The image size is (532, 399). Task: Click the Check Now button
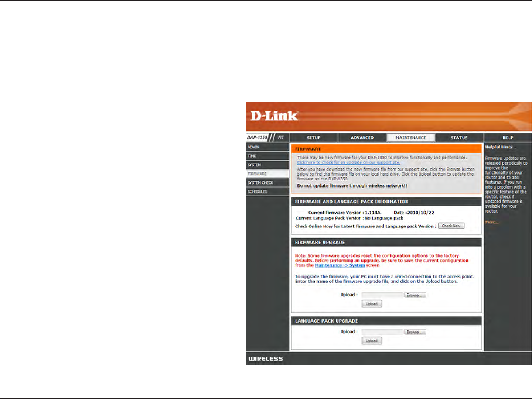451,226
